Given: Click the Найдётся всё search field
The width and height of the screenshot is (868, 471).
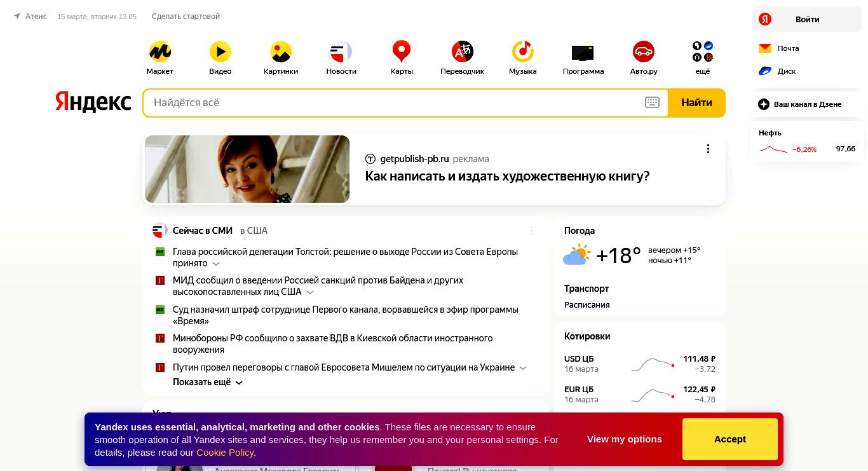Looking at the screenshot, I should point(394,102).
